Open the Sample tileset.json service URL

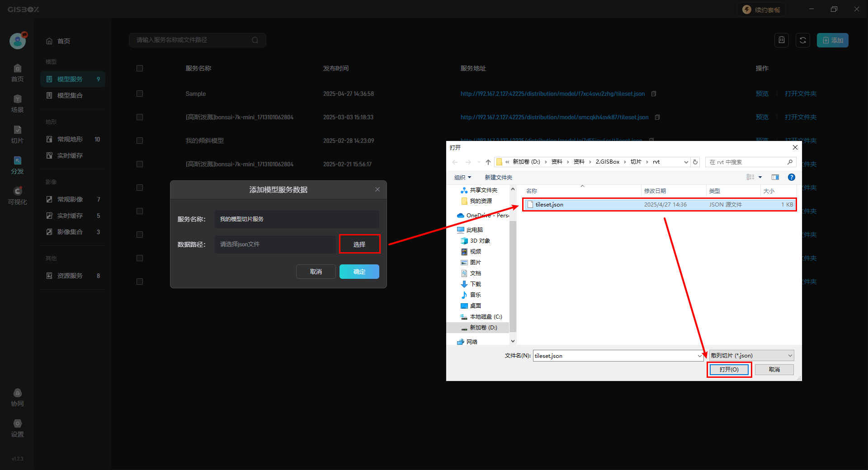(x=552, y=94)
